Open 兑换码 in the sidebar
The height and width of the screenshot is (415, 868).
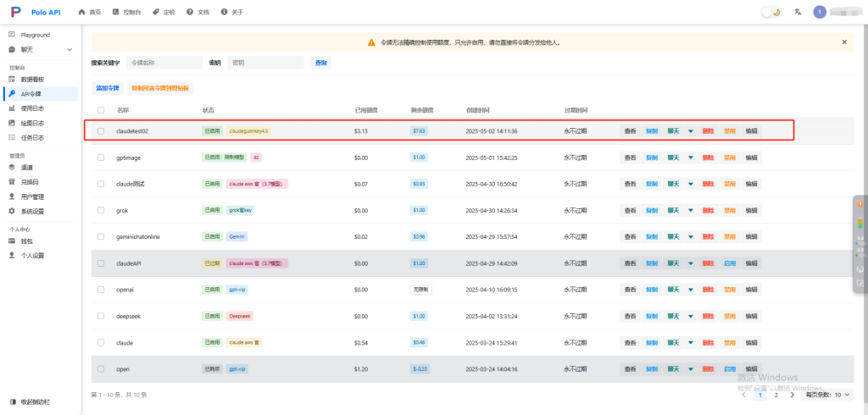(30, 181)
